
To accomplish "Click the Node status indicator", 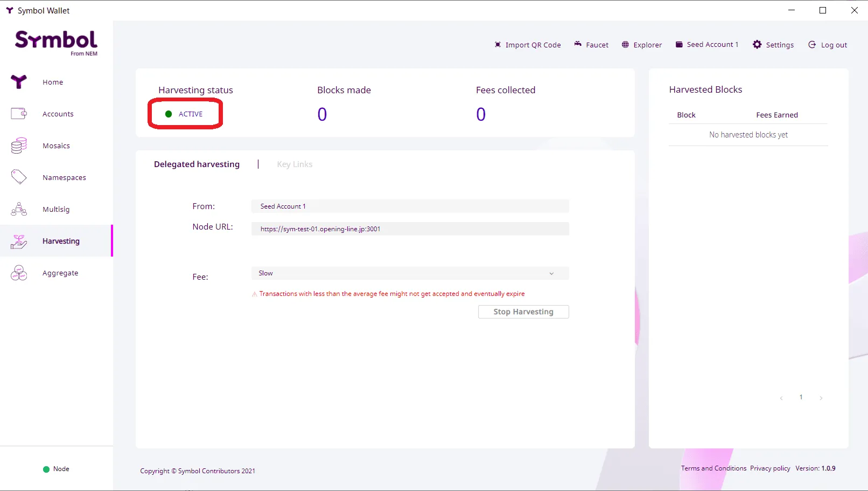I will pos(56,469).
